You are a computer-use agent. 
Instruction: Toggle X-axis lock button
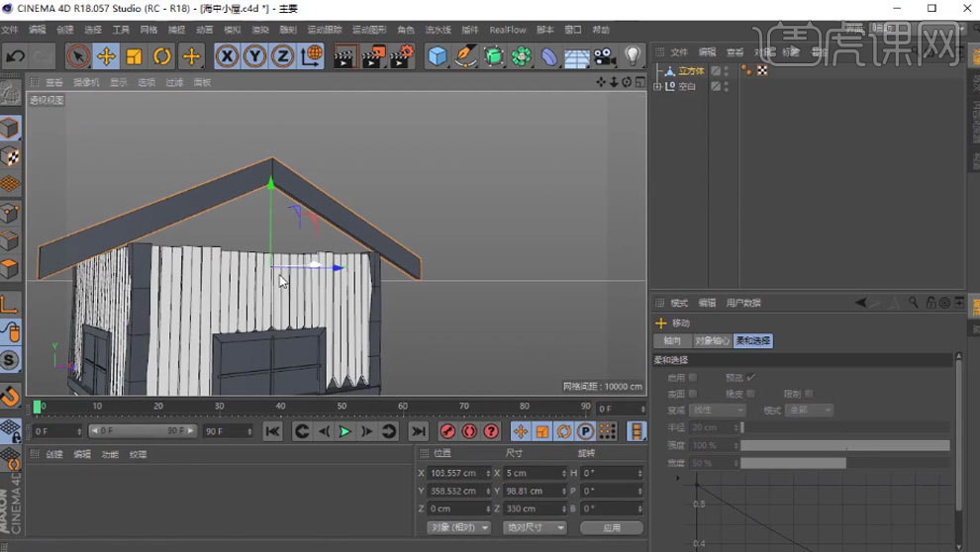point(228,56)
